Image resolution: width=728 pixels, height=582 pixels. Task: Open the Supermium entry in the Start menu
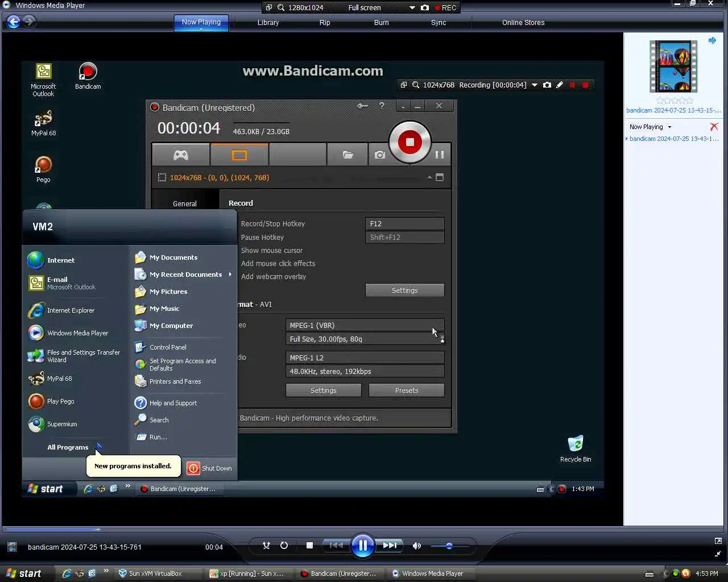62,424
